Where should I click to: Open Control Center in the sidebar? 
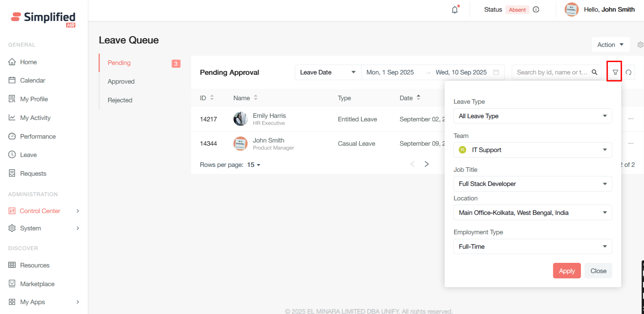tap(40, 211)
